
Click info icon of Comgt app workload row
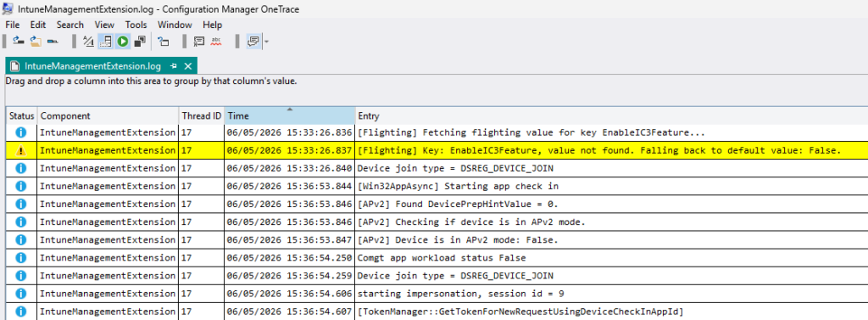pyautogui.click(x=21, y=258)
